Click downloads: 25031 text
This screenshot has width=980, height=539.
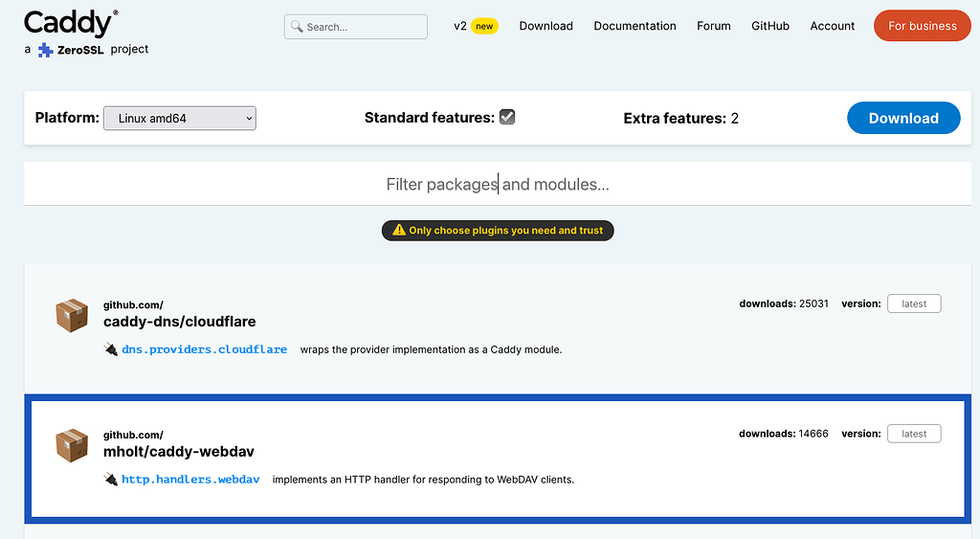click(x=784, y=303)
